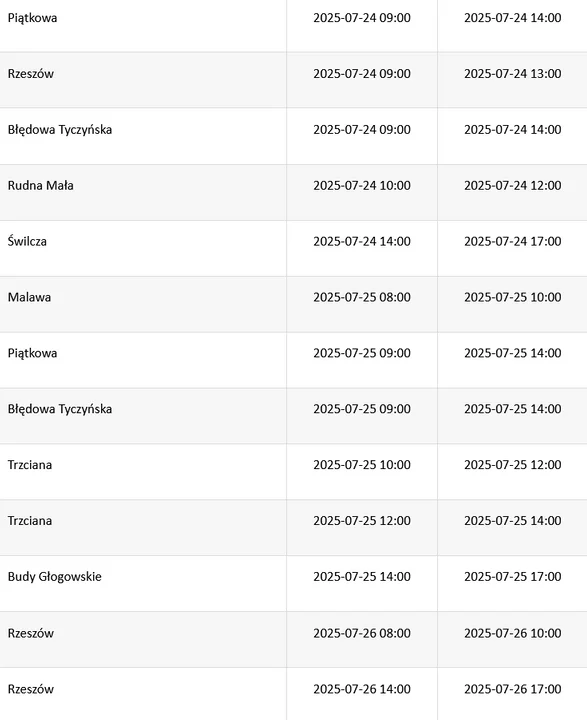This screenshot has width=587, height=720.
Task: Select start time 2025-07-25 08:00
Action: [x=362, y=297]
